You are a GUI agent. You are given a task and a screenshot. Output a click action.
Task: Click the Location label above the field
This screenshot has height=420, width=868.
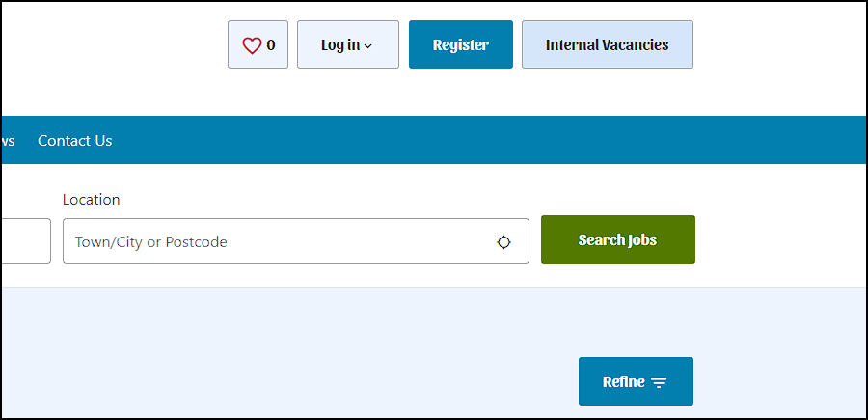[x=91, y=200]
